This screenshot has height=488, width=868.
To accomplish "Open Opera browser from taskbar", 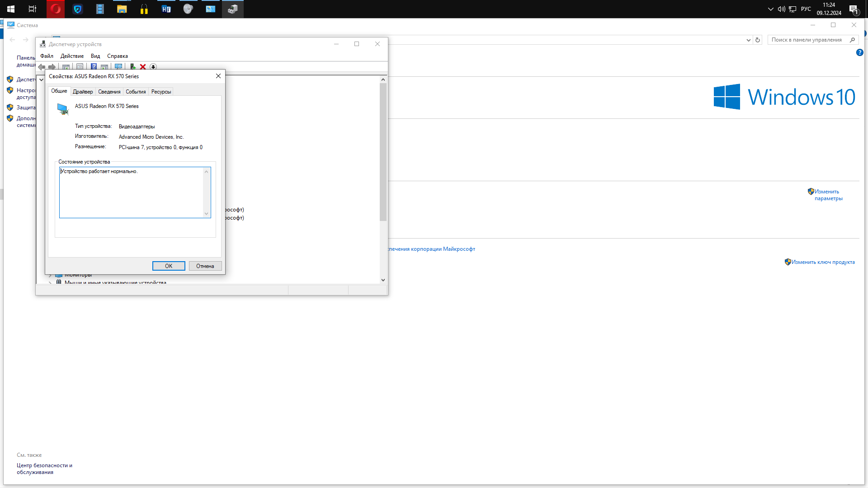I will click(56, 9).
